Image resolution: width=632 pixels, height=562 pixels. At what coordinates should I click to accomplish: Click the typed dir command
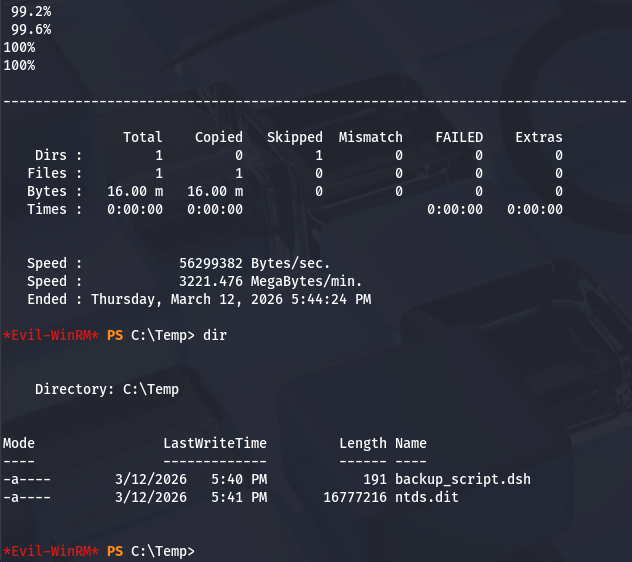point(215,335)
